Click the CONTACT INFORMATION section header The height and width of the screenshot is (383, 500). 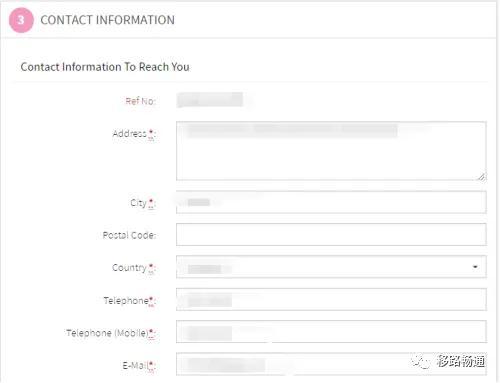[x=107, y=20]
